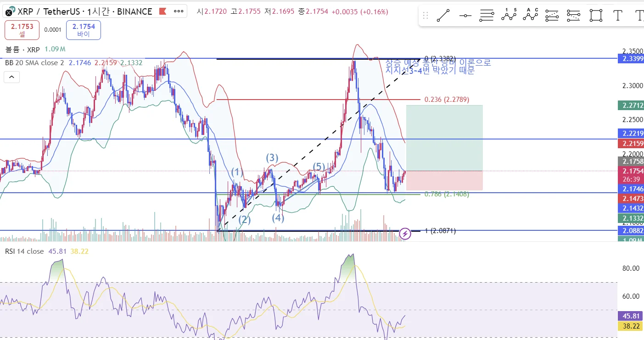Pick the Elliott Impulse Wave 12345 tool
Viewport: 644px width, 340px height.
509,16
